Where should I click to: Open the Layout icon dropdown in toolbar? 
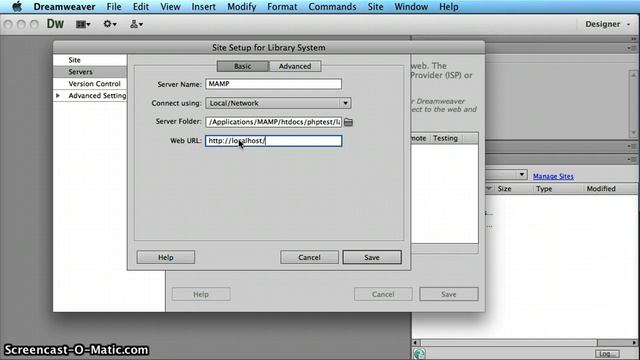(x=83, y=24)
